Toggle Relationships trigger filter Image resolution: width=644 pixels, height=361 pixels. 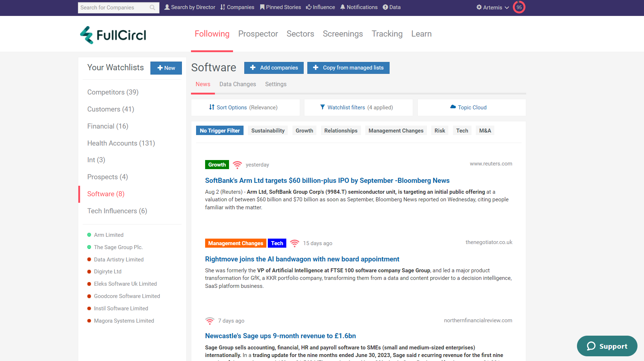coord(341,131)
